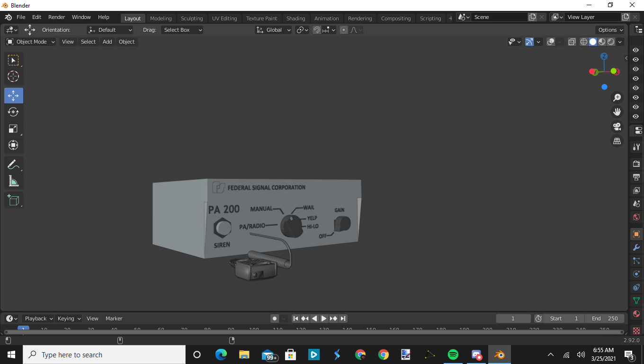Open the Physics properties tab
Screen dimensions: 644x364
pyautogui.click(x=636, y=274)
